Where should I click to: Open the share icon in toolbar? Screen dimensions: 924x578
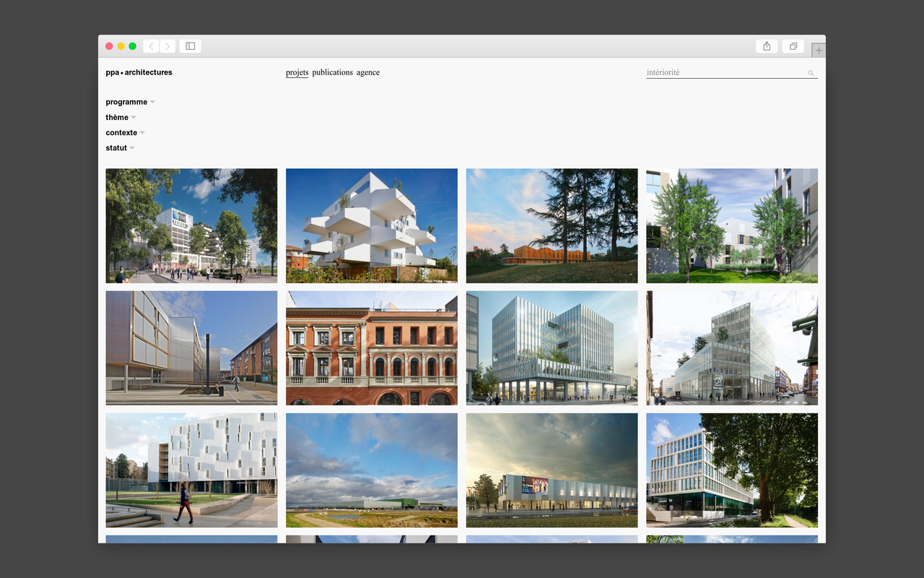coord(767,46)
